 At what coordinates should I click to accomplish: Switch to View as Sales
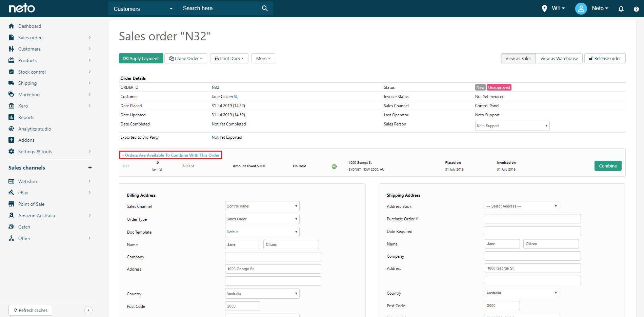tap(518, 58)
